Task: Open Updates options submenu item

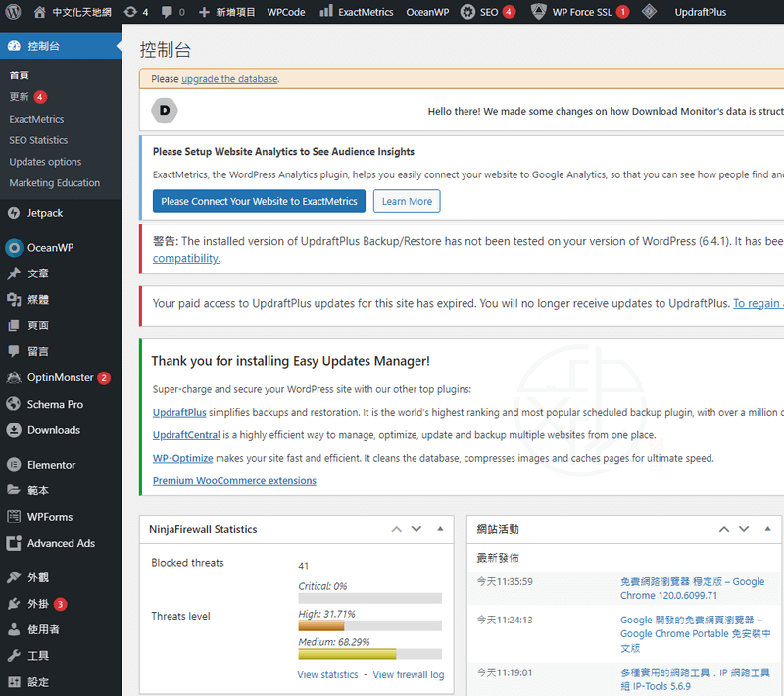Action: tap(45, 162)
